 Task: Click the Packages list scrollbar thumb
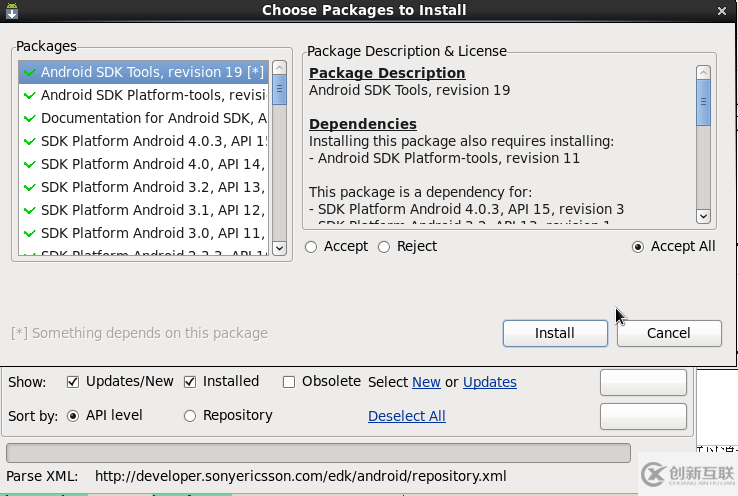280,90
